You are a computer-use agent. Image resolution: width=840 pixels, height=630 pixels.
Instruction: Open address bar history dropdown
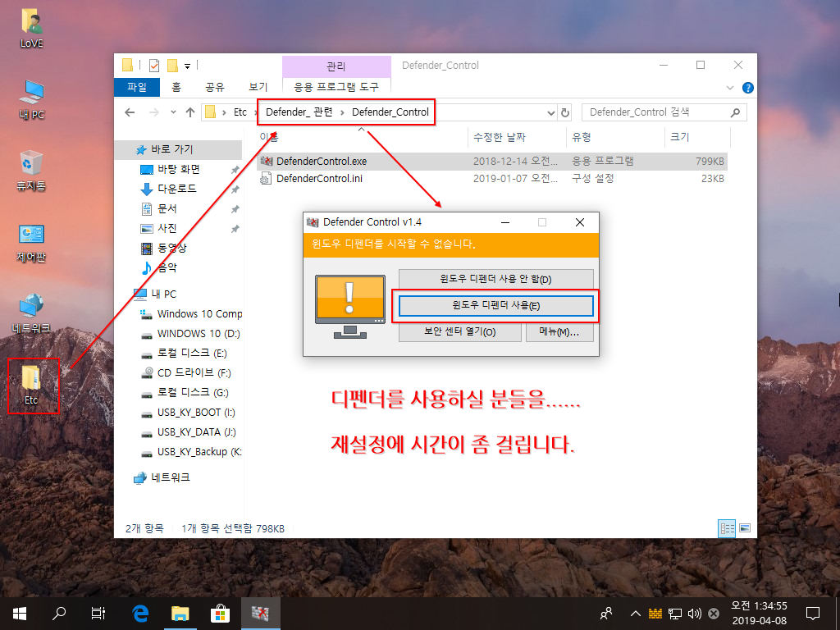point(550,113)
